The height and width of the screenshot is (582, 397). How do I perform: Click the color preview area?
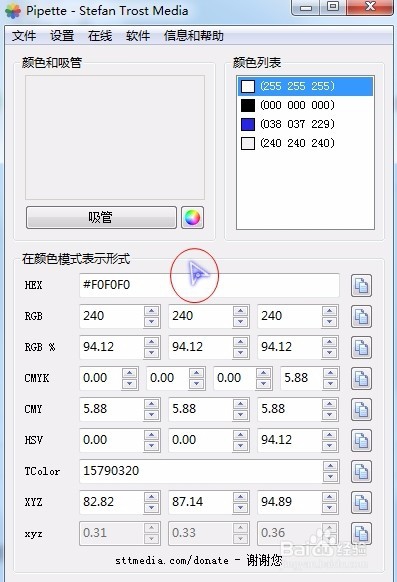point(115,137)
